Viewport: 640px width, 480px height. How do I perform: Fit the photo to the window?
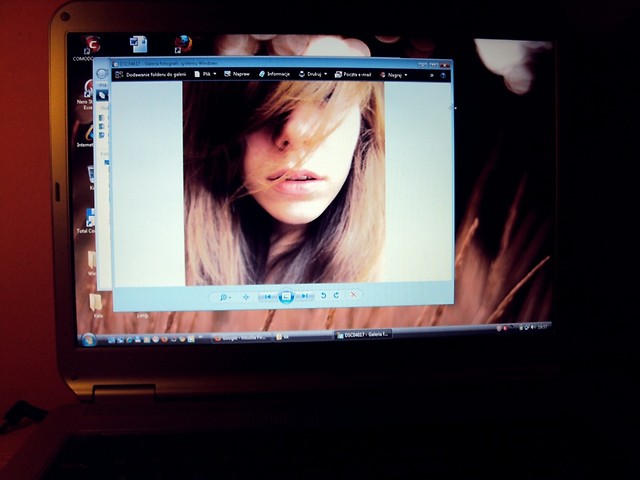click(x=246, y=297)
